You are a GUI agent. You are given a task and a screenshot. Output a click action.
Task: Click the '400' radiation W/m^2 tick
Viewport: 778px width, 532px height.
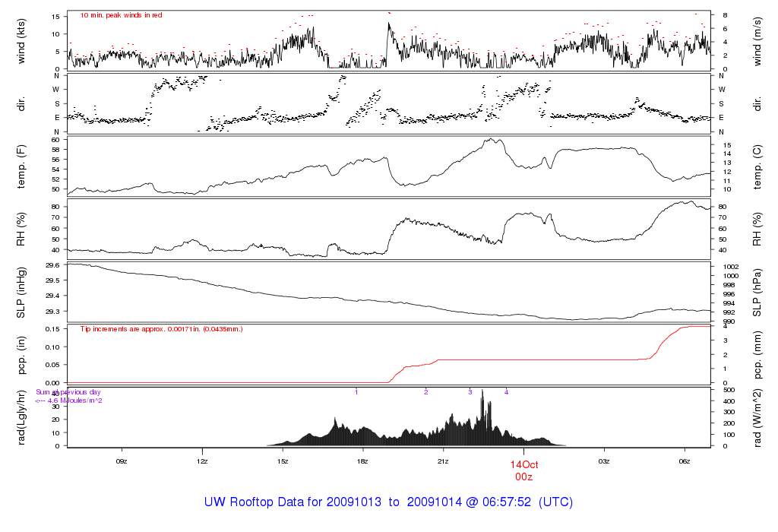[729, 401]
